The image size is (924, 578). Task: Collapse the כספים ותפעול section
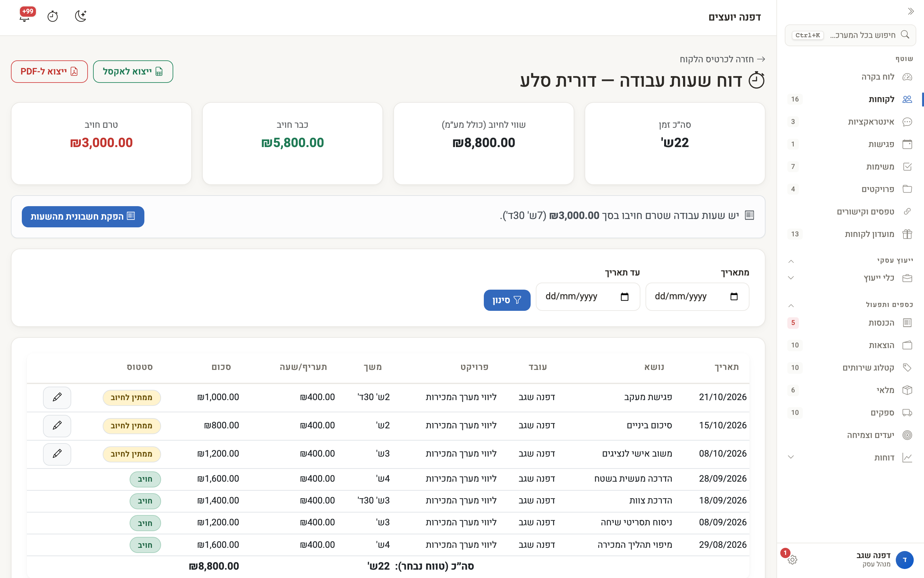coord(791,305)
